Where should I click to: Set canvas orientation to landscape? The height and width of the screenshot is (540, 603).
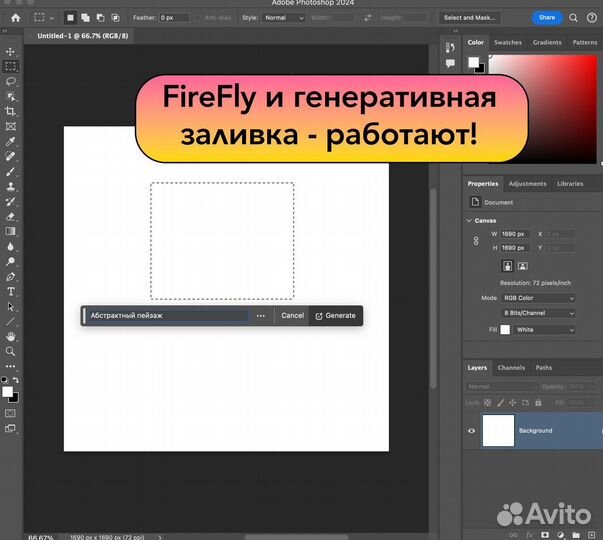click(x=522, y=266)
